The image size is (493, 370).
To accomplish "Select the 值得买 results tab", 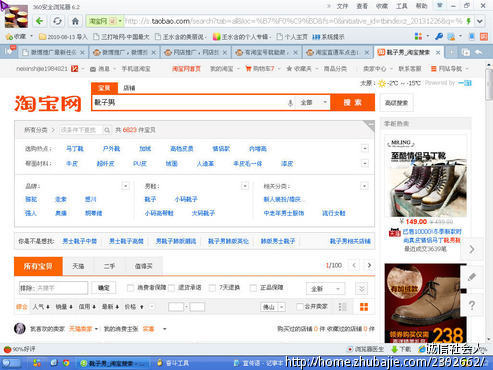I will (x=144, y=266).
